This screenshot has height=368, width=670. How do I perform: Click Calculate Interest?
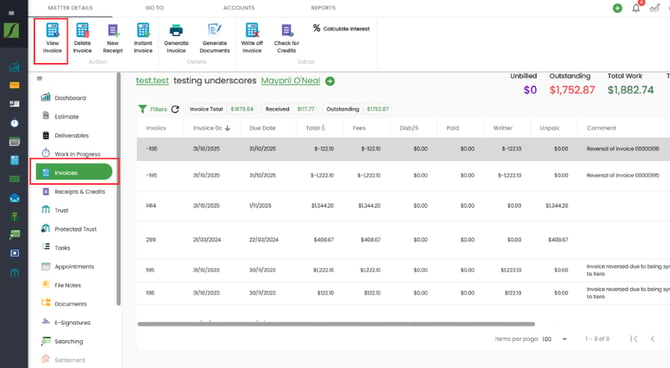[x=341, y=29]
